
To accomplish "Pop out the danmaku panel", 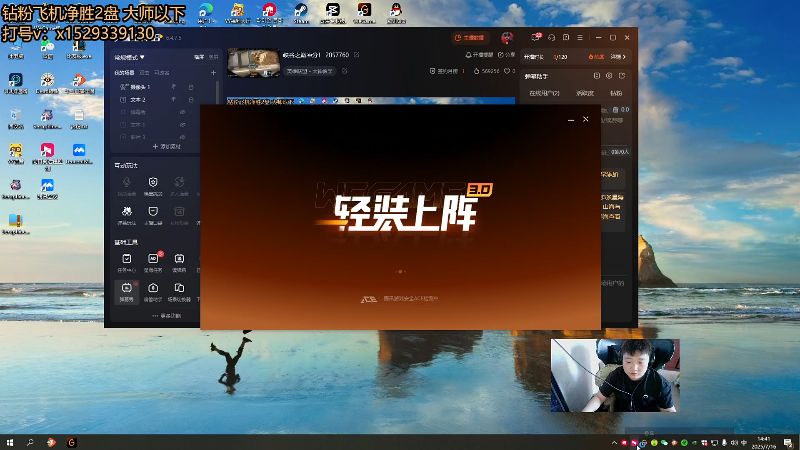I will tap(622, 76).
